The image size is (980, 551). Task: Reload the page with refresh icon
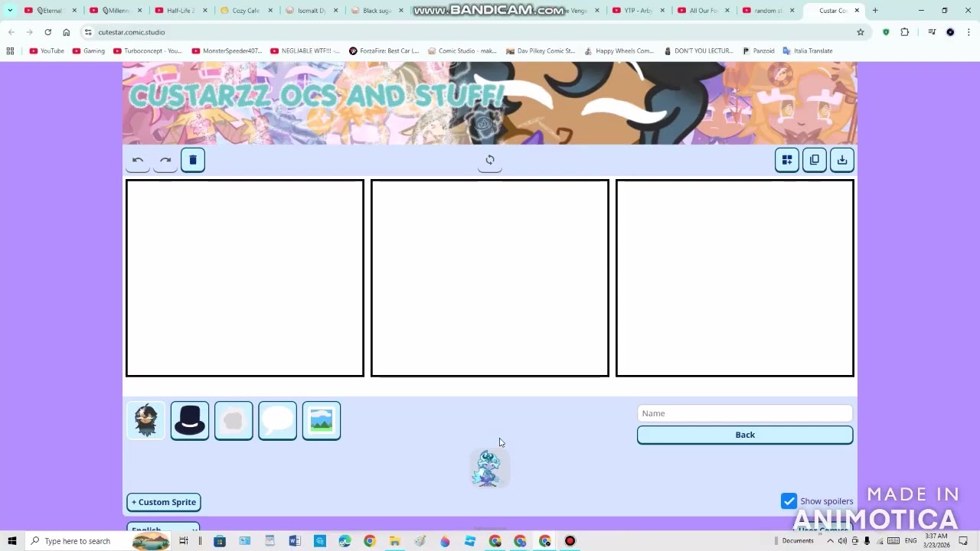(x=48, y=32)
